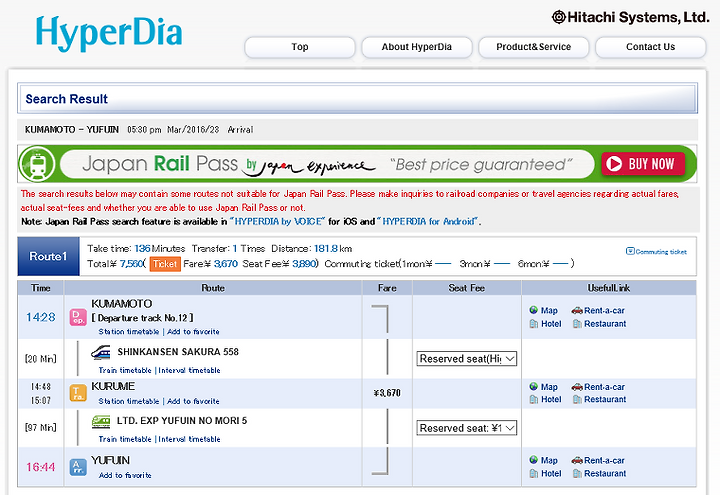Screen dimensions: 720x495
Task: Click the Map globe icon for Kumamoto
Action: tap(534, 310)
